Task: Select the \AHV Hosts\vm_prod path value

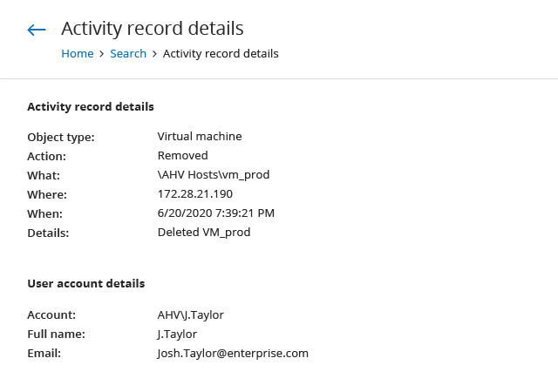Action: coord(214,175)
